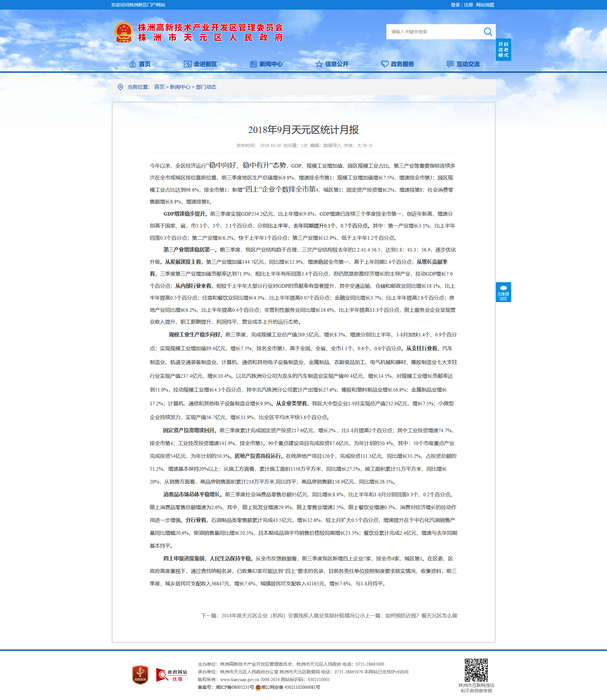Click the heart icon beside 政务服务
This screenshot has height=700, width=607.
pyautogui.click(x=384, y=64)
